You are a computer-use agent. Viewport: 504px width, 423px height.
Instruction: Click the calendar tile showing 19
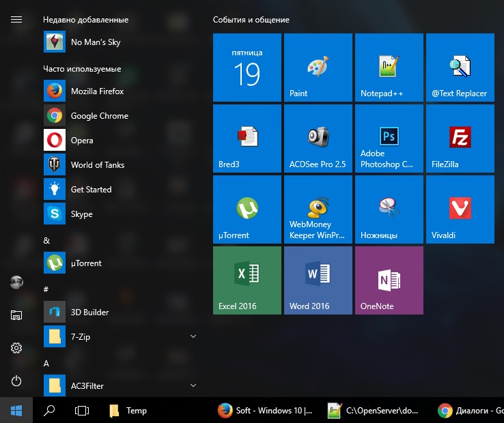247,68
